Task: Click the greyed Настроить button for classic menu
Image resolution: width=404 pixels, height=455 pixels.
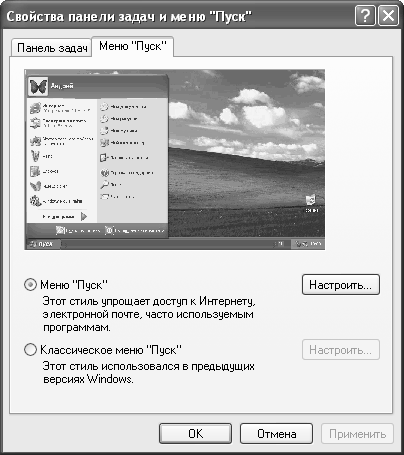Action: [x=341, y=350]
